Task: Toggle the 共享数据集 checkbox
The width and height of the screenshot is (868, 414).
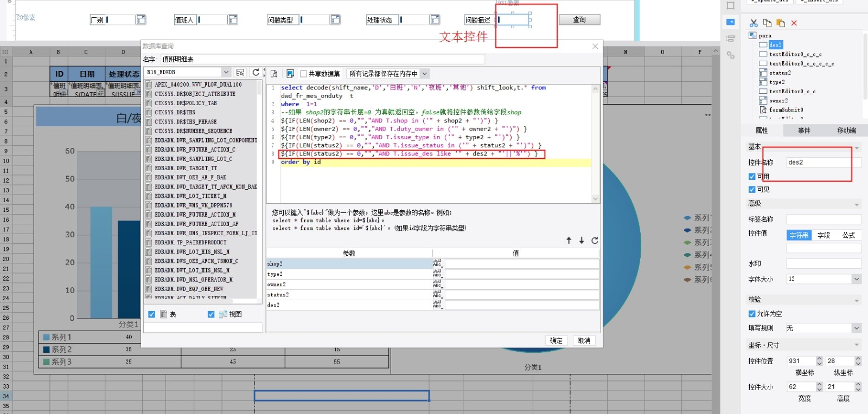Action: tap(304, 74)
